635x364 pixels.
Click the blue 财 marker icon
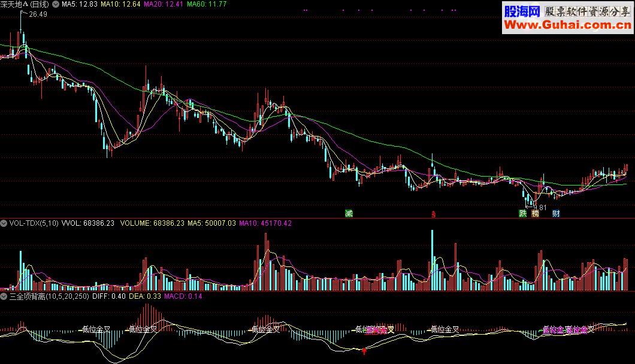556,213
